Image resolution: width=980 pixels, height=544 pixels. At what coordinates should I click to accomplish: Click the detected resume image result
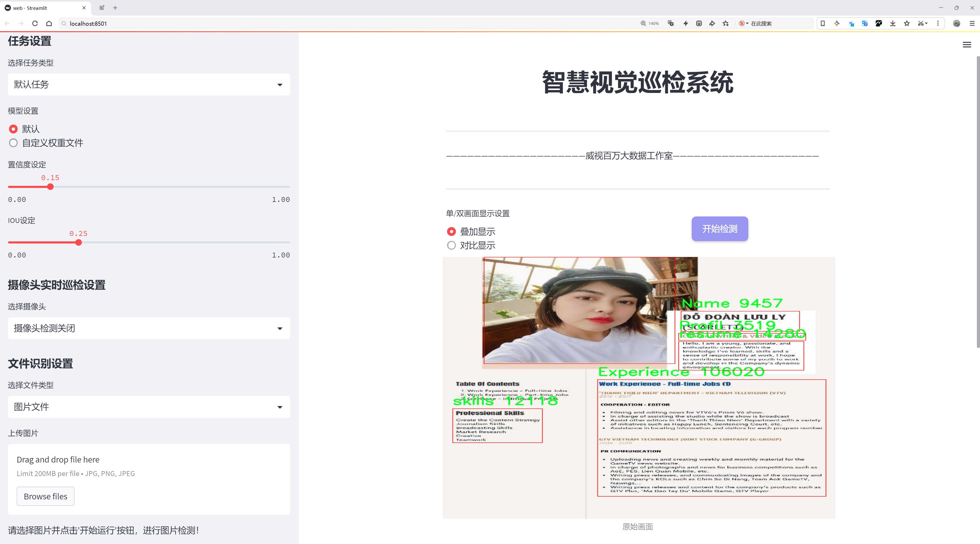pos(639,388)
